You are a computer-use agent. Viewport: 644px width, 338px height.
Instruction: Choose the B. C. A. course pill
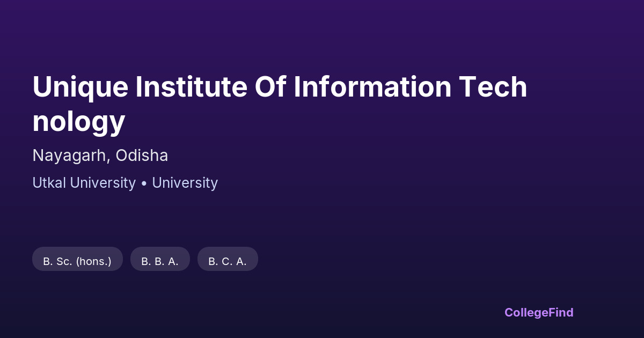[228, 259]
